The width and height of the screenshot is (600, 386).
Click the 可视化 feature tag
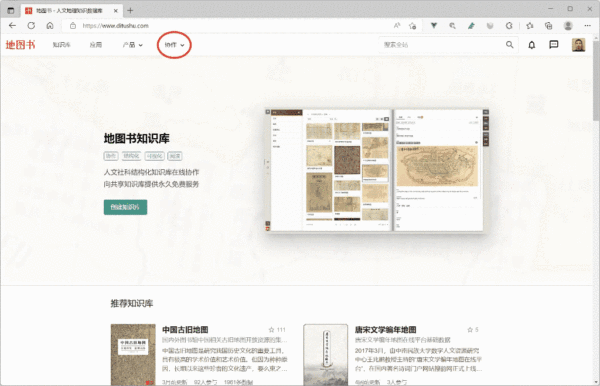[x=155, y=156]
